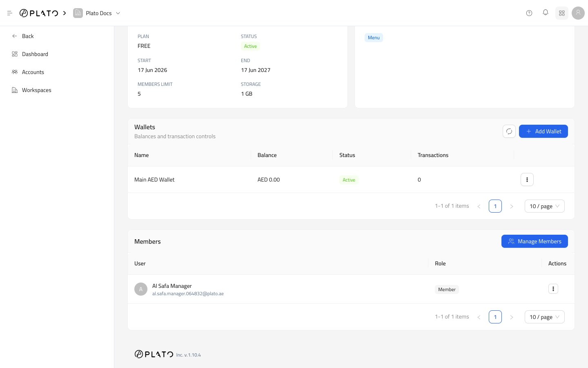Click the Add Wallet button
The image size is (588, 368).
543,131
